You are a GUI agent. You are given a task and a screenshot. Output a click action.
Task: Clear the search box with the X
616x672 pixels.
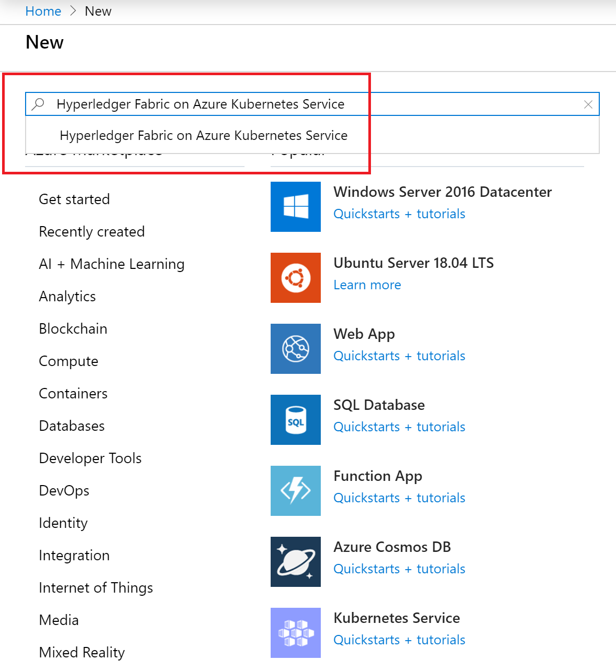coord(588,104)
